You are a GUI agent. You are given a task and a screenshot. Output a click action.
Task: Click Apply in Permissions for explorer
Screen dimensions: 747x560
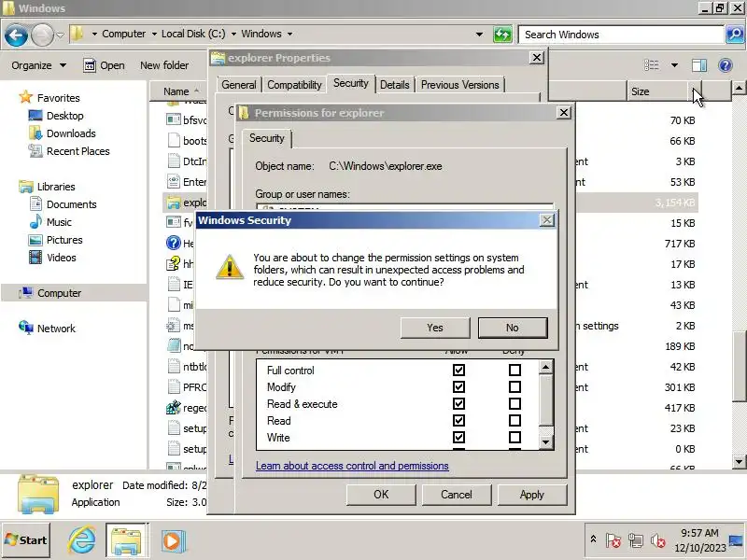(x=532, y=495)
